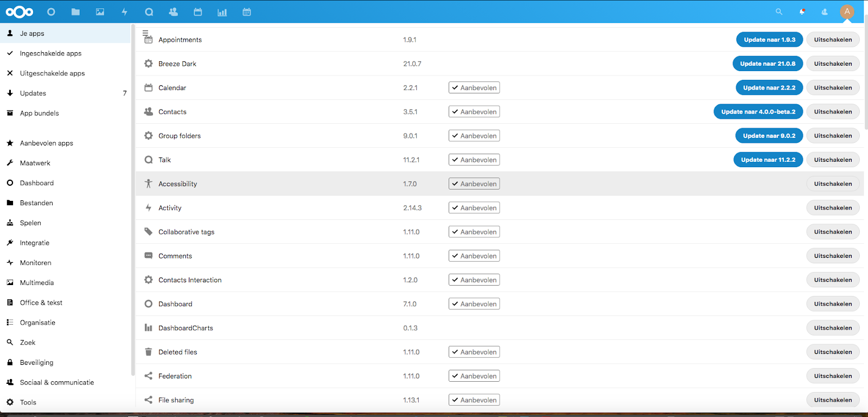Click the Talk app icon in the list
868x417 pixels.
click(x=149, y=160)
